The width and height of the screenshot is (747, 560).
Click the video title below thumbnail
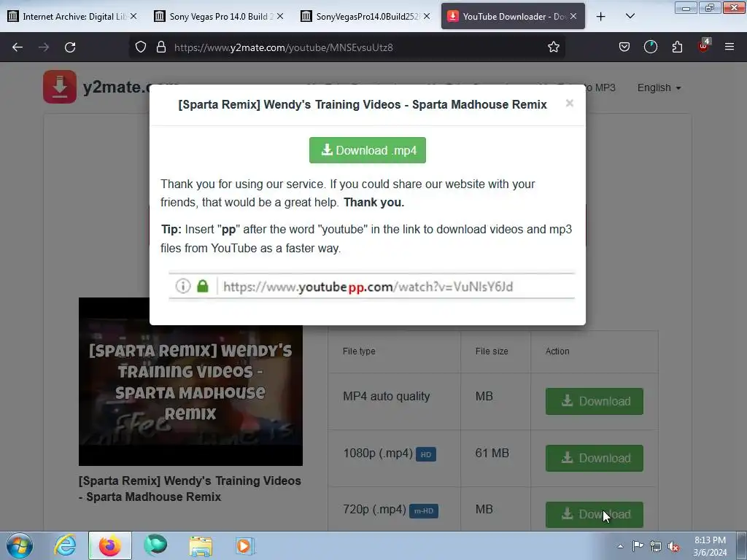tap(190, 489)
